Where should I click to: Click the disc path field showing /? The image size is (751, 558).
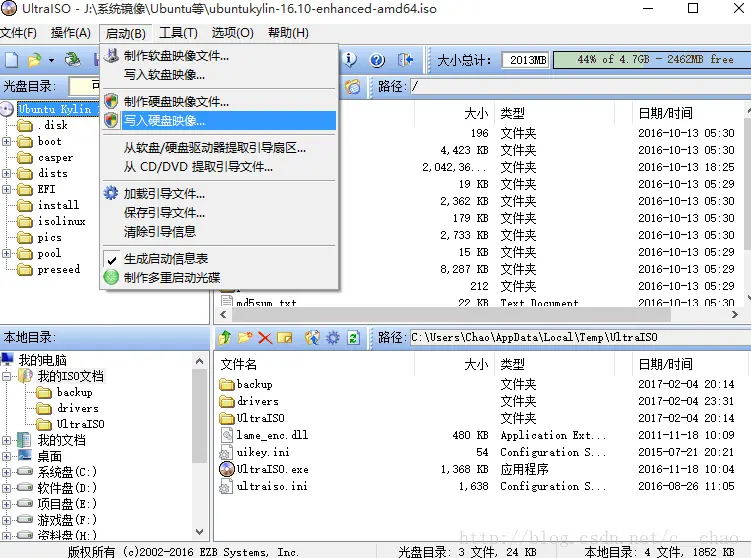580,87
